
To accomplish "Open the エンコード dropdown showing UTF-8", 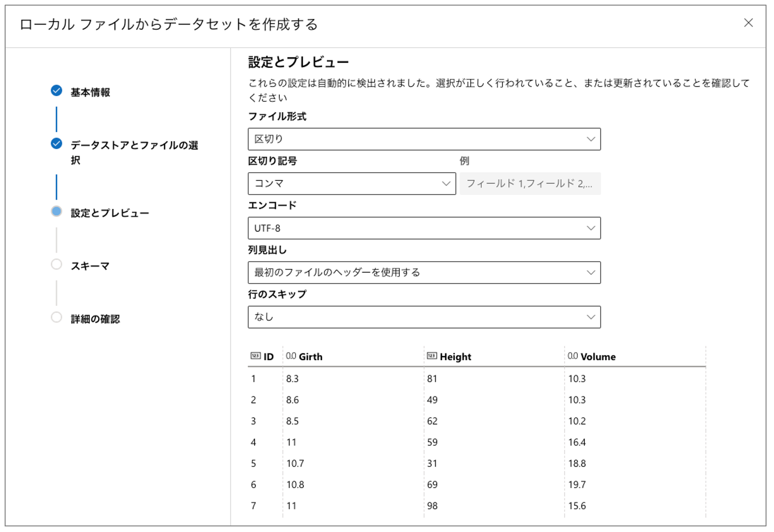I will [x=424, y=228].
